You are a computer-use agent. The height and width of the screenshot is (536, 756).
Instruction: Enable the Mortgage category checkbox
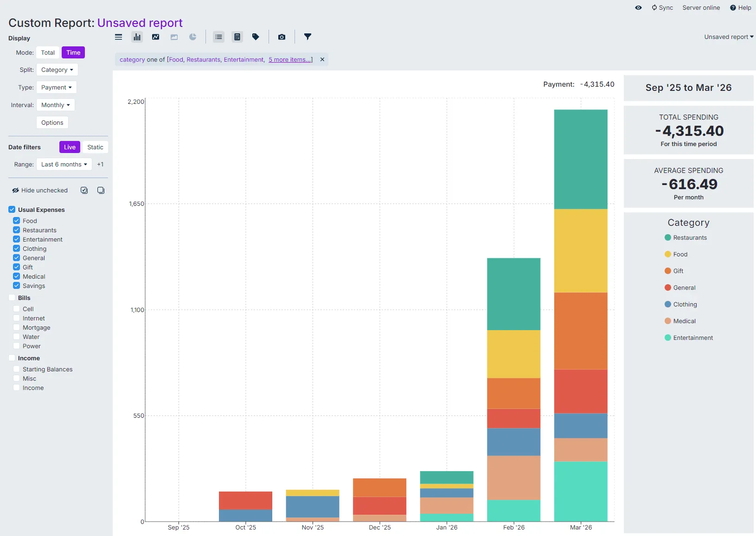pyautogui.click(x=17, y=327)
